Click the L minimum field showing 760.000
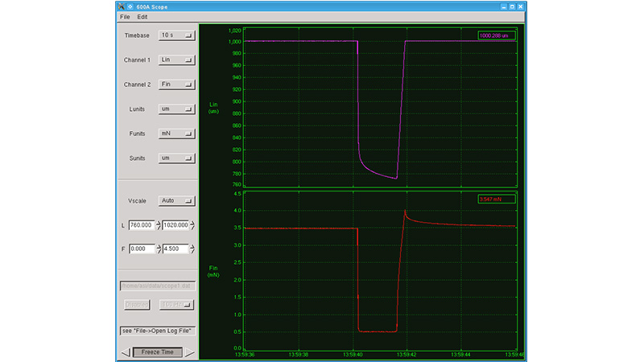The height and width of the screenshot is (362, 644). 142,225
